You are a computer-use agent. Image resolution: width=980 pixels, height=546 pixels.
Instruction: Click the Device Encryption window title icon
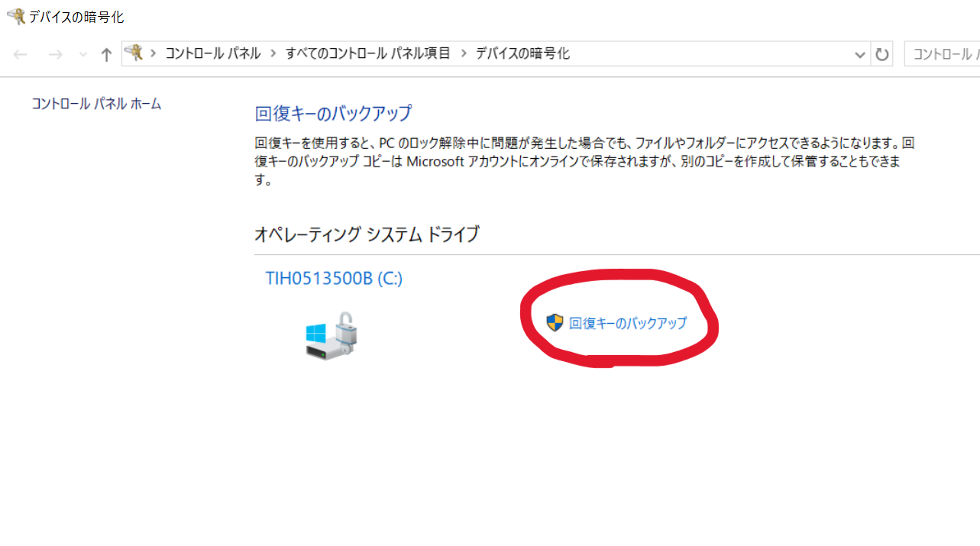15,16
